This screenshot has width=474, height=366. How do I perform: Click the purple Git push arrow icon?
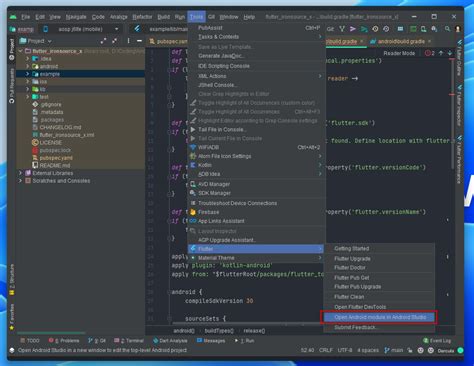(x=353, y=29)
